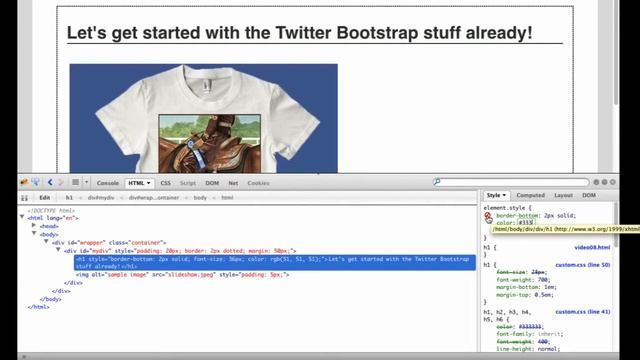Image resolution: width=640 pixels, height=360 pixels.
Task: Open the video08.html source link
Action: pyautogui.click(x=592, y=247)
